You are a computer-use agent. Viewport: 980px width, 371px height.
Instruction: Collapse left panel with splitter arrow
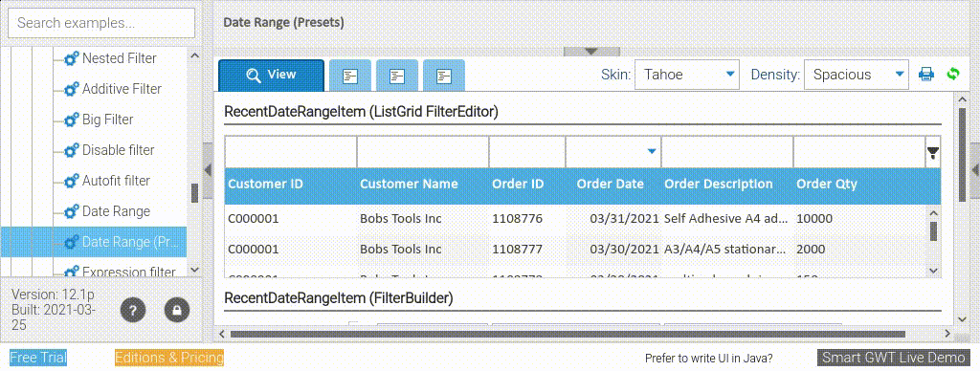coord(208,169)
